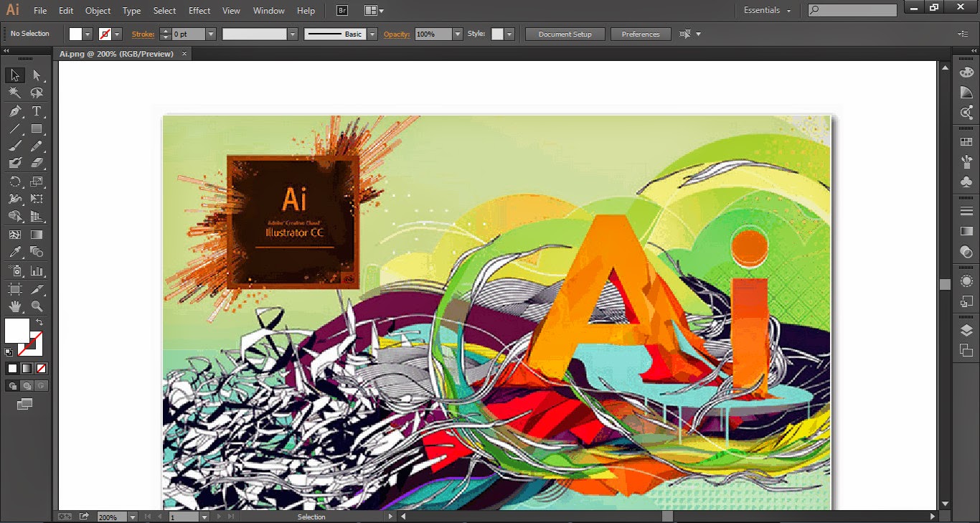
Task: Launch Adobe Bridge with Br button
Action: coord(343,11)
